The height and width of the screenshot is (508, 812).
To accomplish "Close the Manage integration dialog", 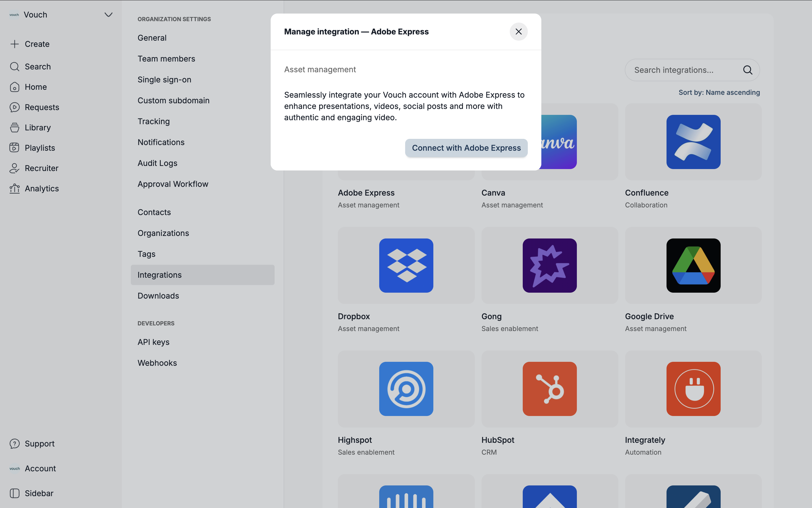I will click(518, 32).
